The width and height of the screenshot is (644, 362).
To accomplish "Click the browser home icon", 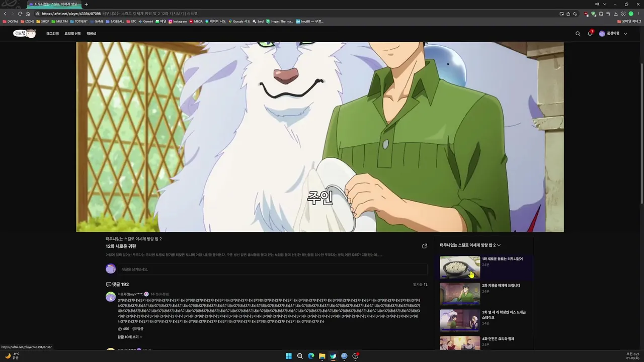I will pos(28,14).
